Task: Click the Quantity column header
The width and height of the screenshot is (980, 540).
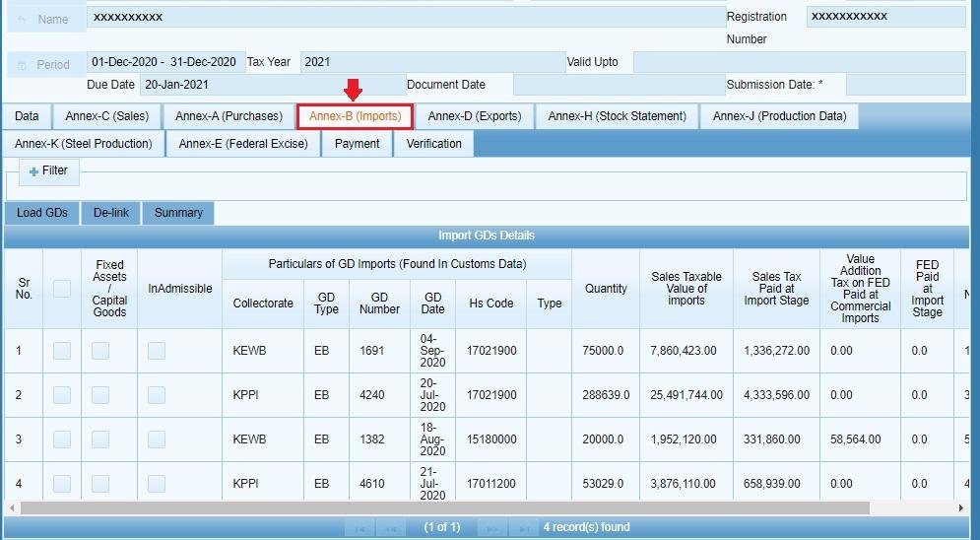Action: pos(606,289)
